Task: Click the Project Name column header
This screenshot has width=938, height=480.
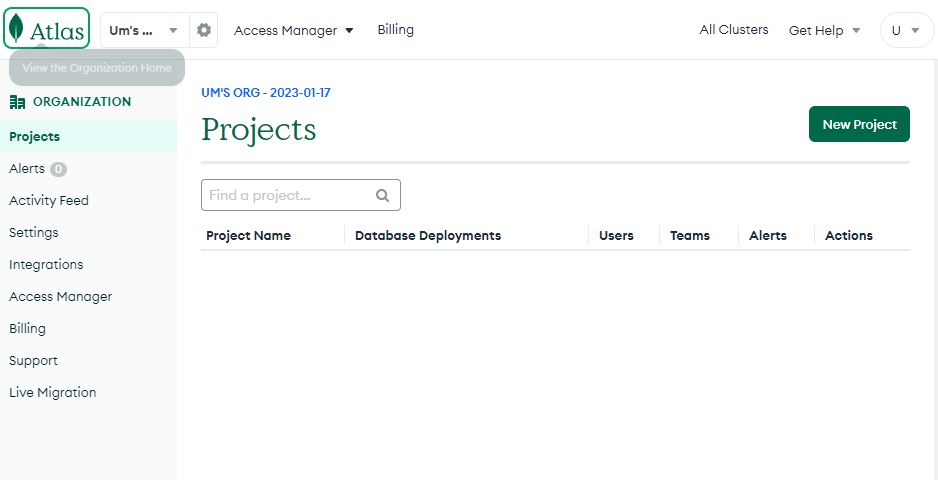Action: click(x=248, y=236)
